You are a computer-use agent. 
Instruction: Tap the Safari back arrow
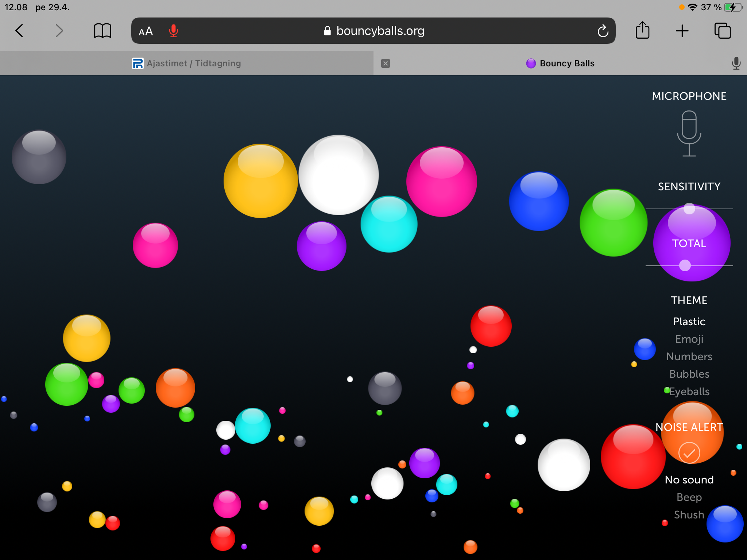coord(19,31)
